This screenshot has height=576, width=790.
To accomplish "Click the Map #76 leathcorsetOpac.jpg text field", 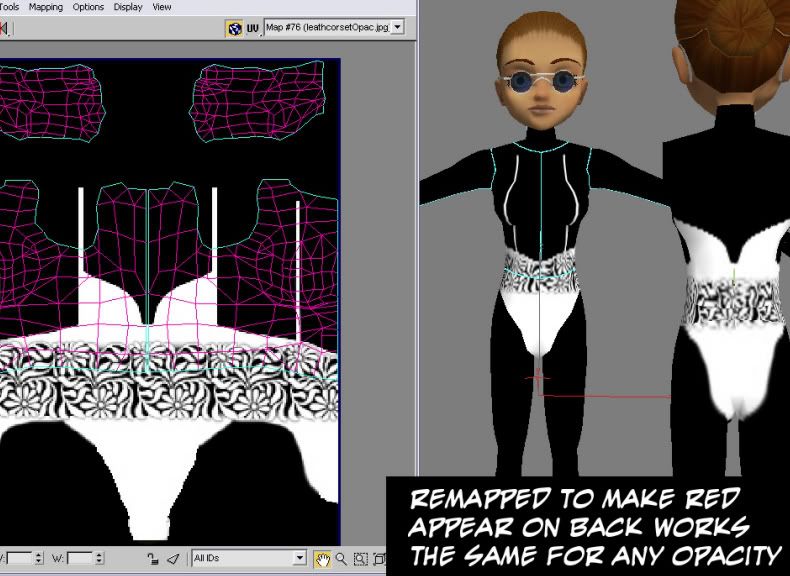I will (x=327, y=27).
